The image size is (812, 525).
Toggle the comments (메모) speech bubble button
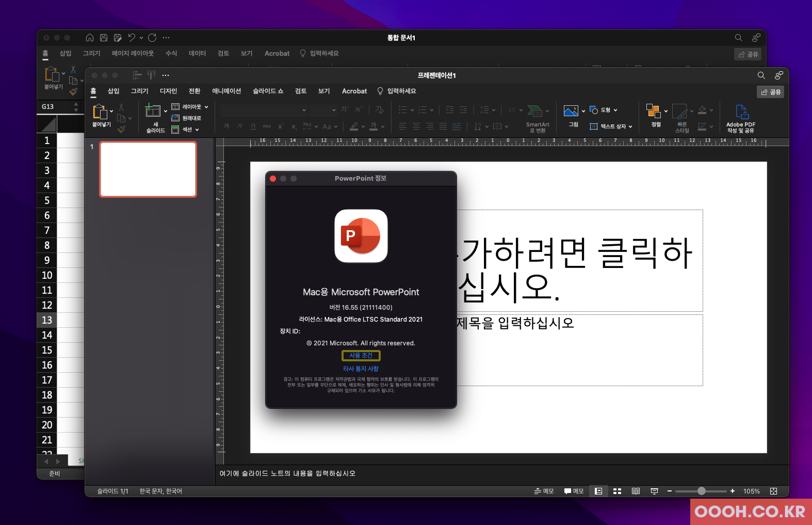click(x=574, y=491)
